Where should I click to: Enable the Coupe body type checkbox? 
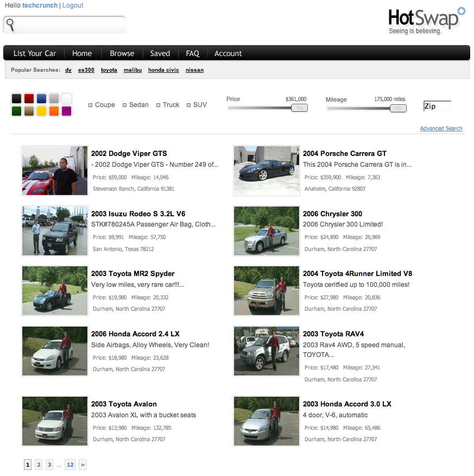tap(91, 105)
